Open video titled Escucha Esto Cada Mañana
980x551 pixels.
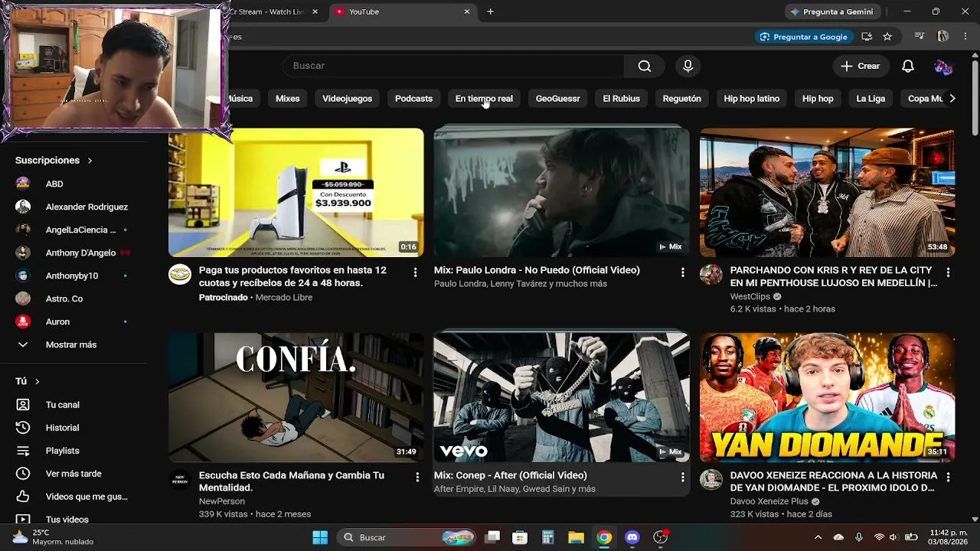292,481
